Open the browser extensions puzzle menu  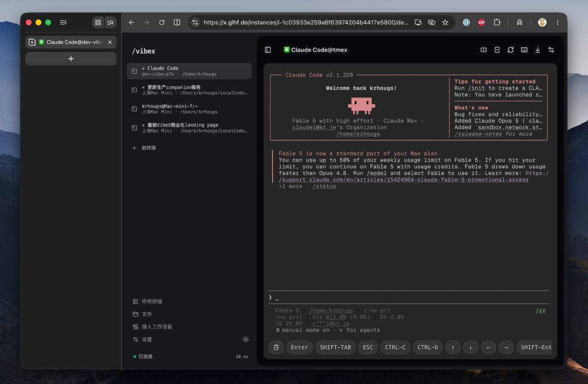pos(497,22)
